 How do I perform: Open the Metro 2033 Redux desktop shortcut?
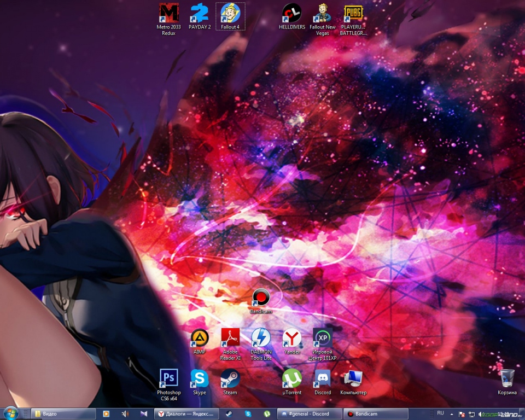click(x=168, y=19)
